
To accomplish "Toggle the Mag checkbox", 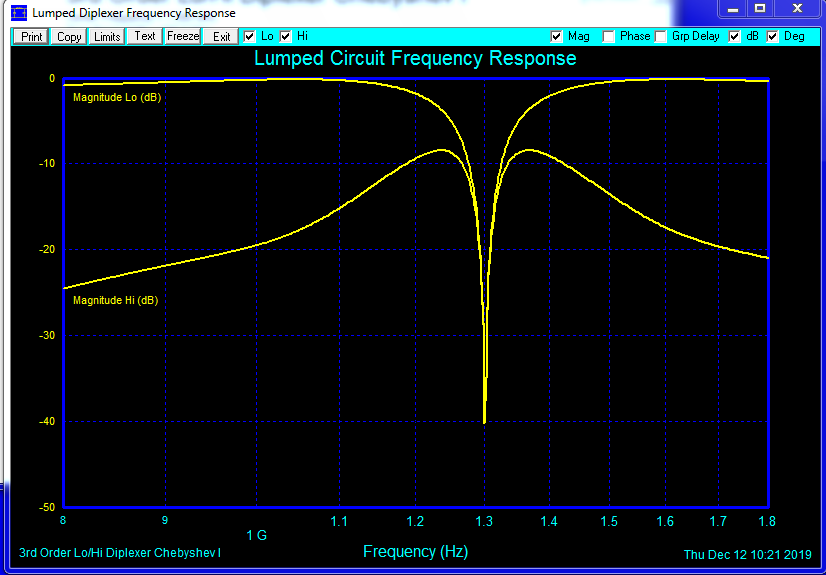I will [x=556, y=36].
